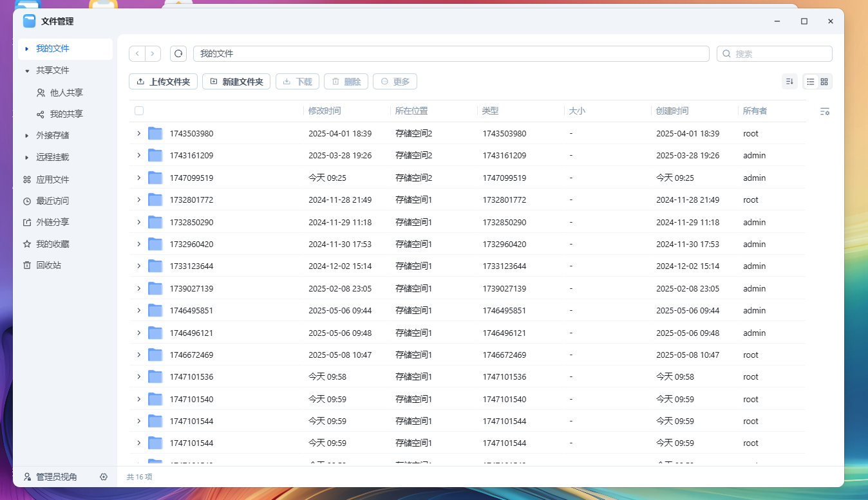Expand folder row 1743503980
The width and height of the screenshot is (868, 500).
(x=138, y=133)
